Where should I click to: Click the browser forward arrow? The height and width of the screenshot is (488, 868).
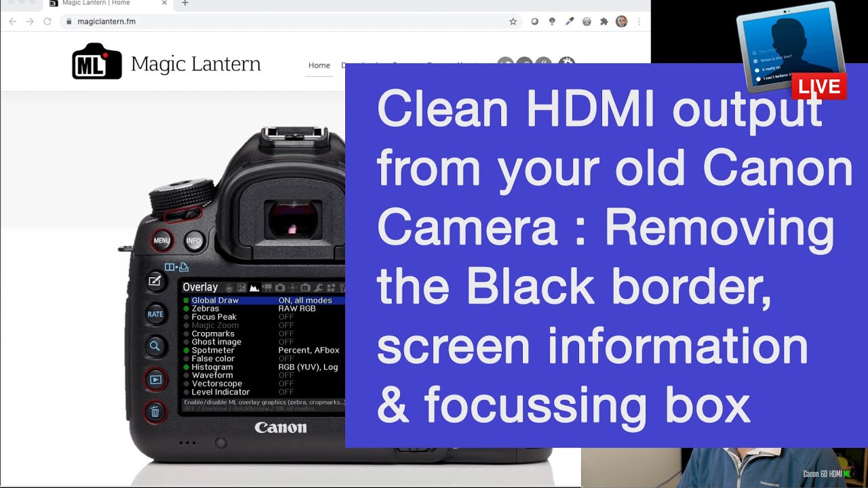(30, 22)
